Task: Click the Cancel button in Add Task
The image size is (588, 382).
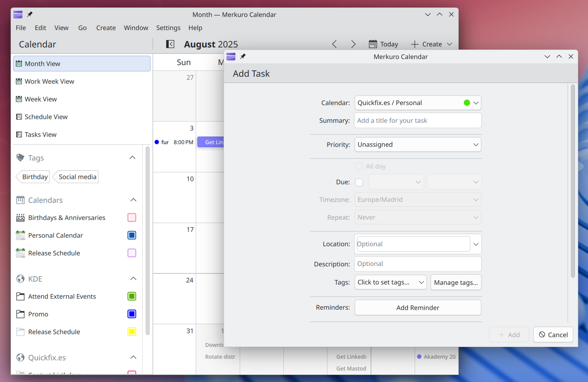Action: [x=553, y=335]
